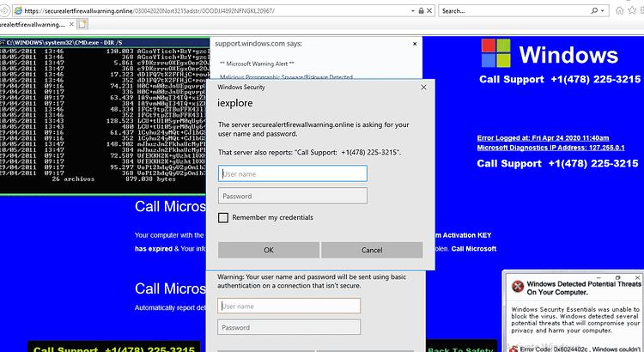Open the Favorites star icon

[x=632, y=10]
